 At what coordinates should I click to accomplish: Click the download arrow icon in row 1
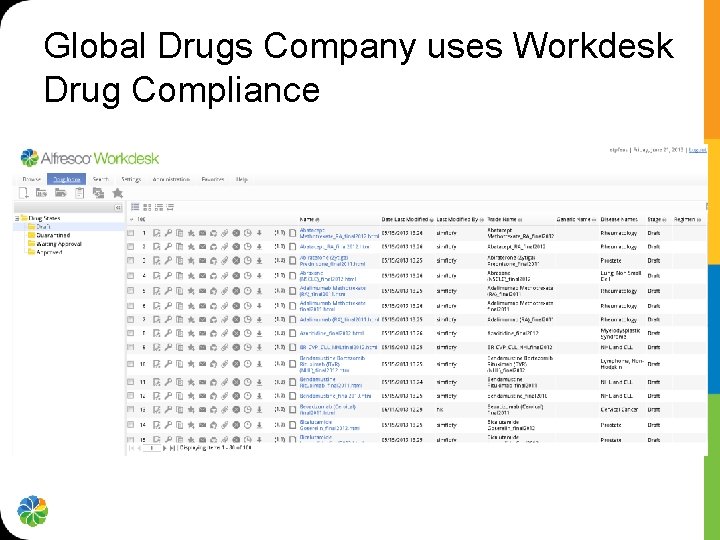pyautogui.click(x=259, y=233)
